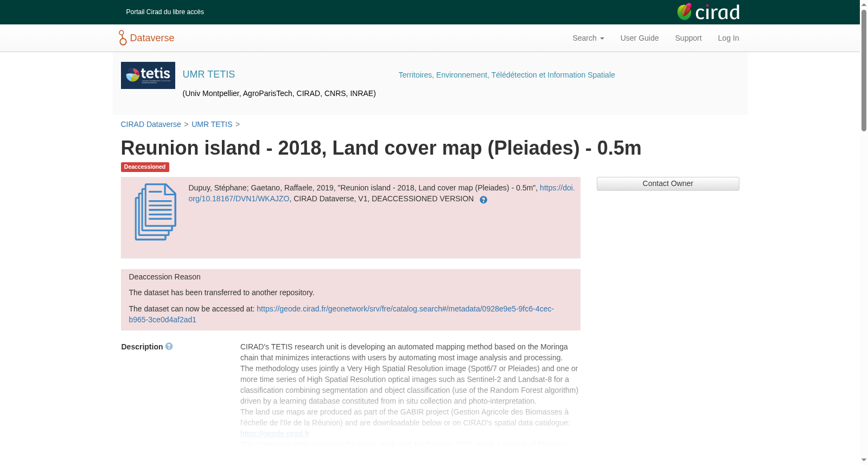Click the 'Description' field label
Screen dimensions: 868x465
point(142,347)
